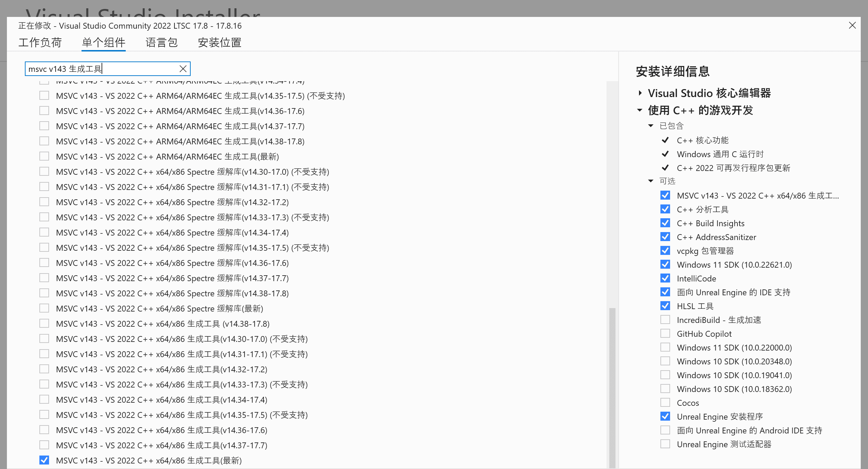Check x64/x86 生成工具 (v14.32-17.2) component

(x=44, y=369)
